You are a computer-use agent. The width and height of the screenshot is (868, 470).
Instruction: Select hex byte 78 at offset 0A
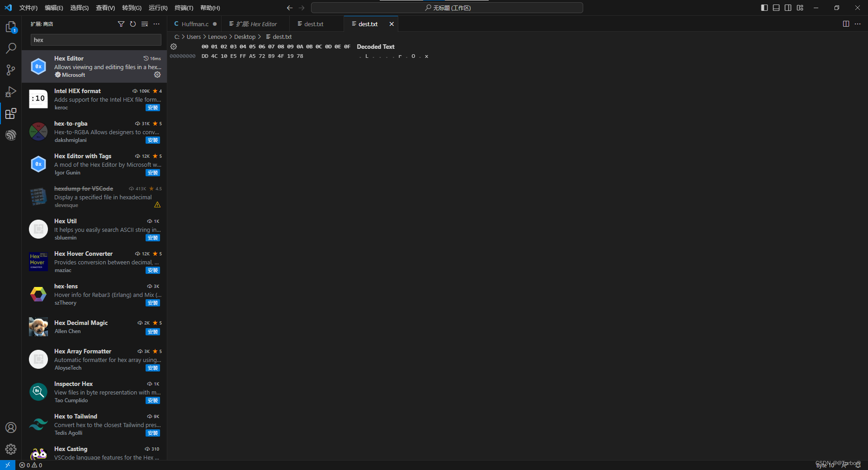coord(300,56)
